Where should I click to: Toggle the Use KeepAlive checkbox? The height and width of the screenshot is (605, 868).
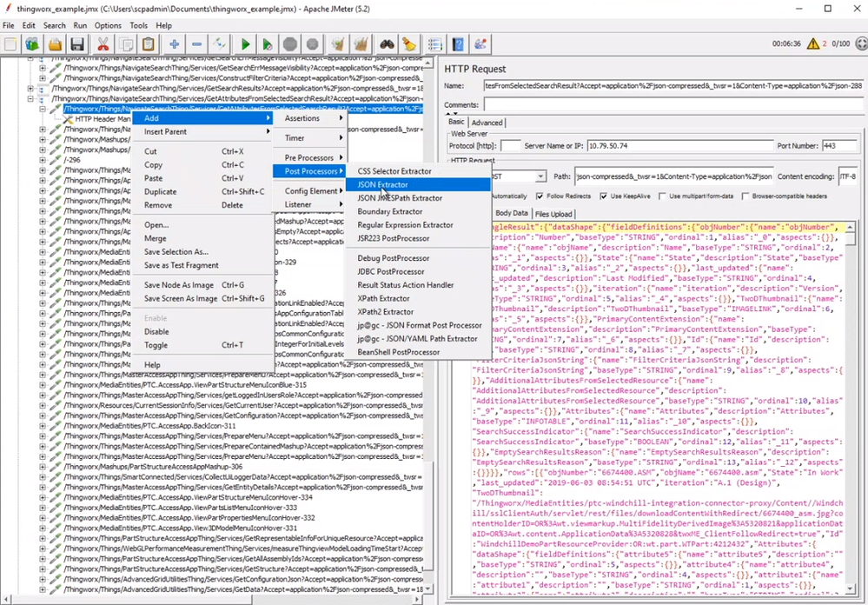[x=603, y=196]
